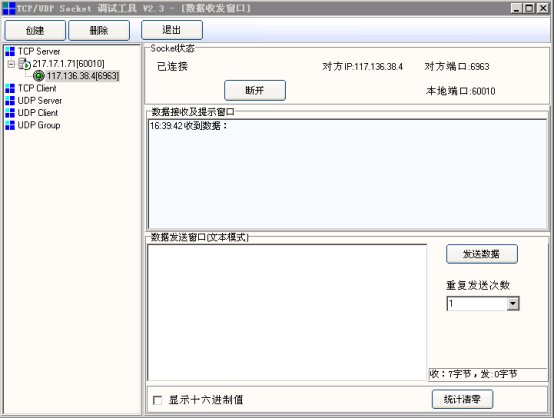Image resolution: width=554 pixels, height=418 pixels.
Task: Click the 创建 button
Action: [35, 30]
